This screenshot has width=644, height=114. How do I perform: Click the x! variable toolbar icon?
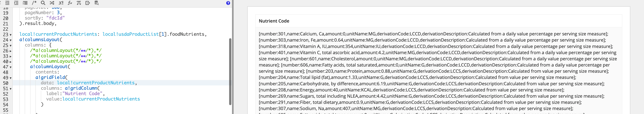coord(61,3)
